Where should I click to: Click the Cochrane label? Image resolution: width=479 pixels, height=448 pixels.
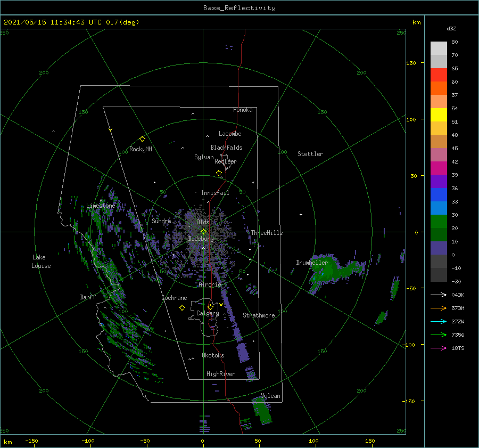click(174, 298)
